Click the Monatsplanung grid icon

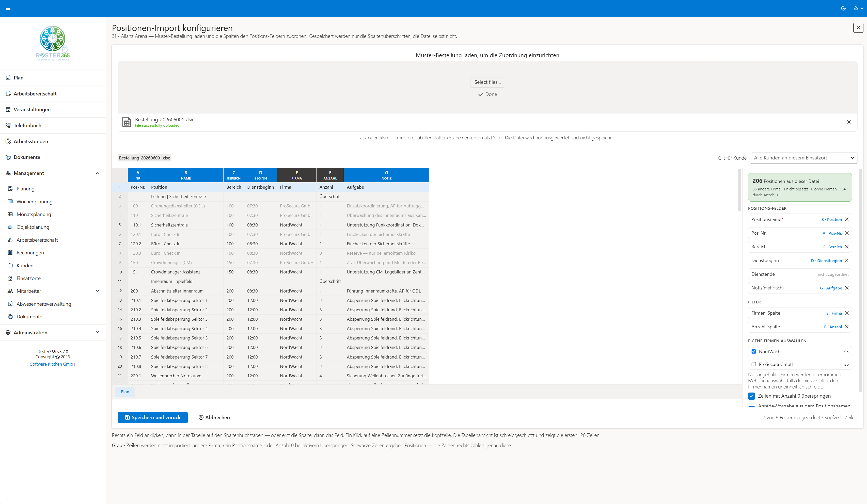(x=10, y=214)
